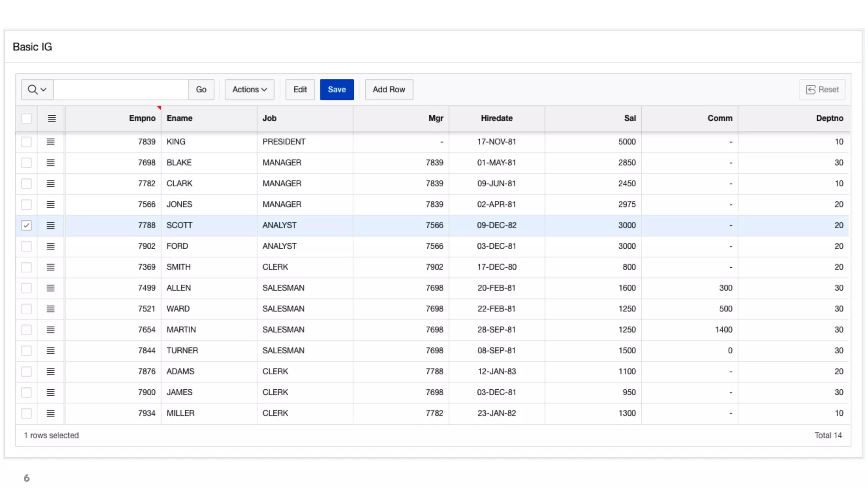This screenshot has height=488, width=868.
Task: Uncheck the selected SCOTT row checkbox
Action: pos(26,225)
